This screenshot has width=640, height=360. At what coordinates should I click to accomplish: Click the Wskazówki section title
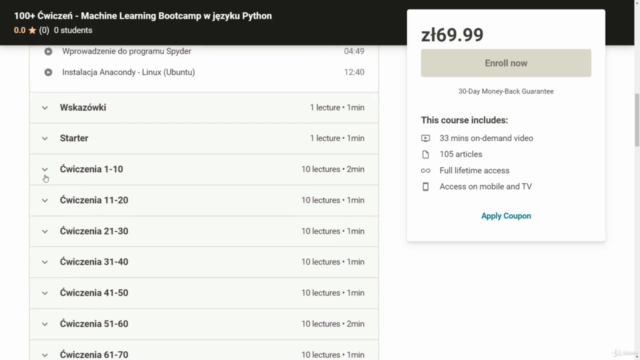83,107
